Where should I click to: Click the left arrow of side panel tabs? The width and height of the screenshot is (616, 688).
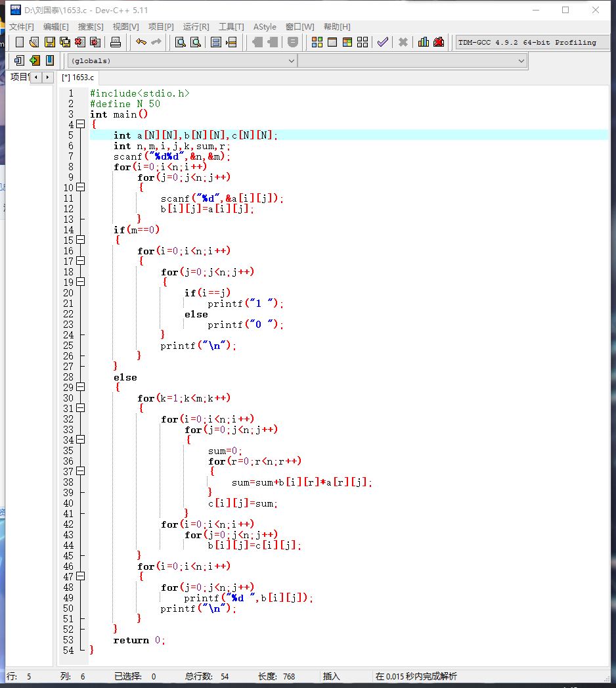[x=36, y=78]
